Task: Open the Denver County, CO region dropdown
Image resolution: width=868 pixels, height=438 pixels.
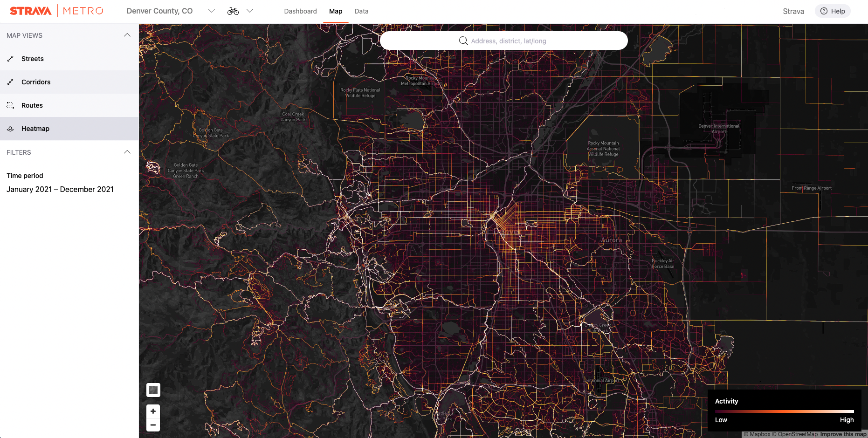Action: click(171, 11)
